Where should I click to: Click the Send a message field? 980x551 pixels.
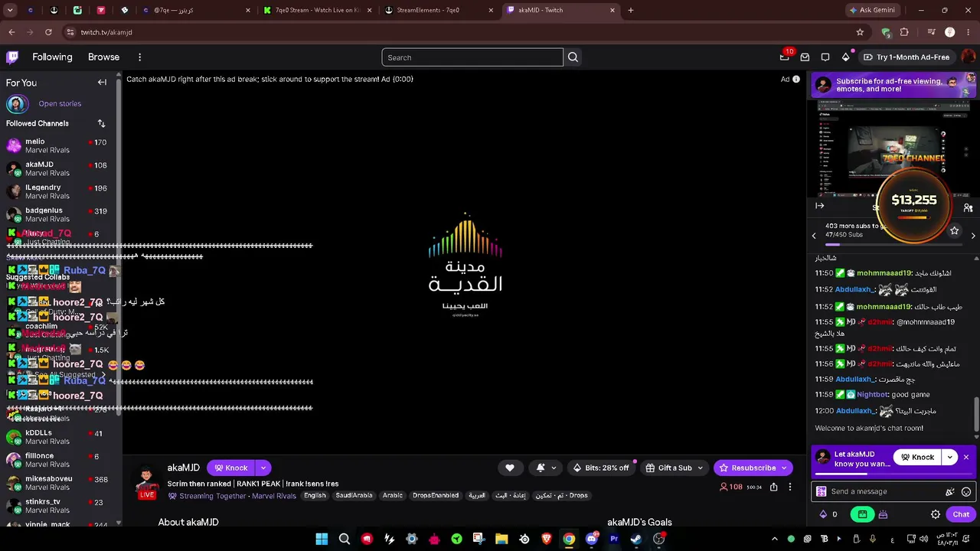point(894,492)
